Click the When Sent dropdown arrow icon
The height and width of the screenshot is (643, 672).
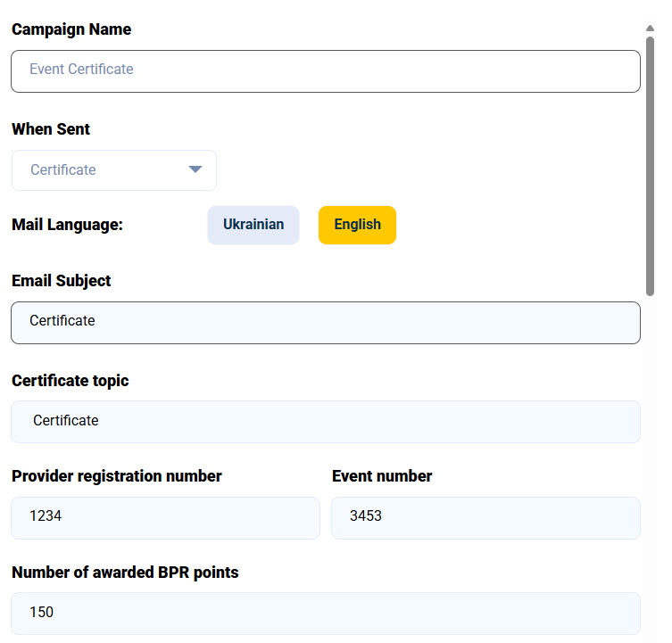195,170
